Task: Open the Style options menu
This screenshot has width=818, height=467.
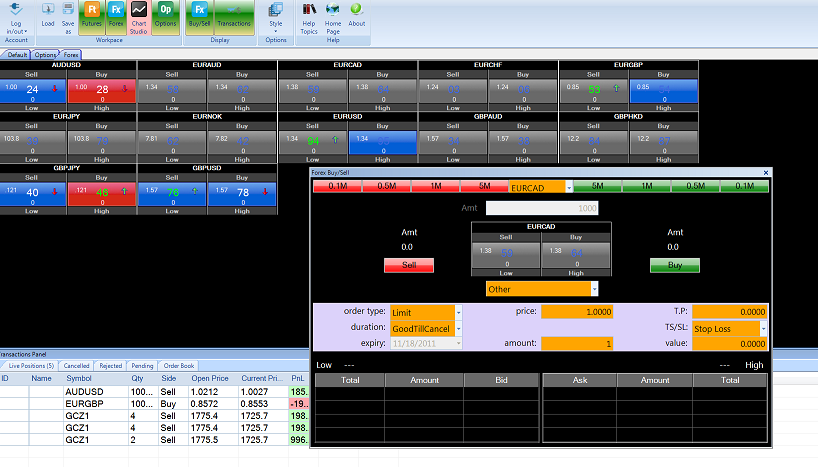Action: tap(275, 18)
